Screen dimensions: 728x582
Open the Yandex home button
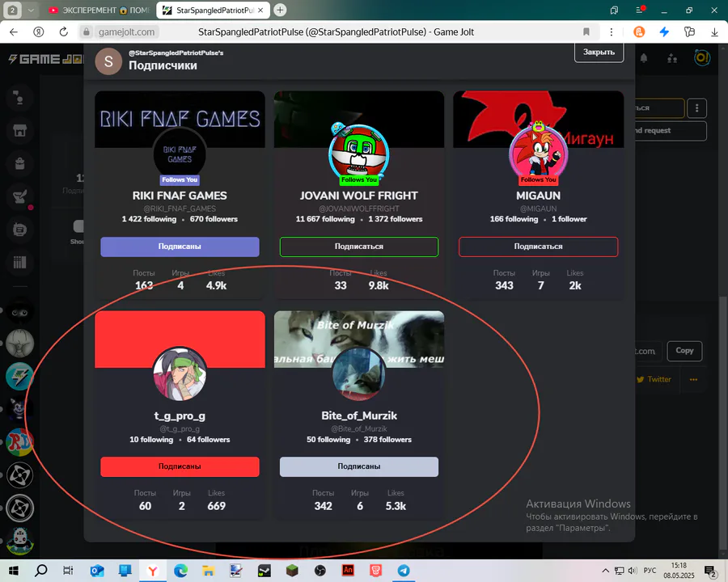coord(39,32)
